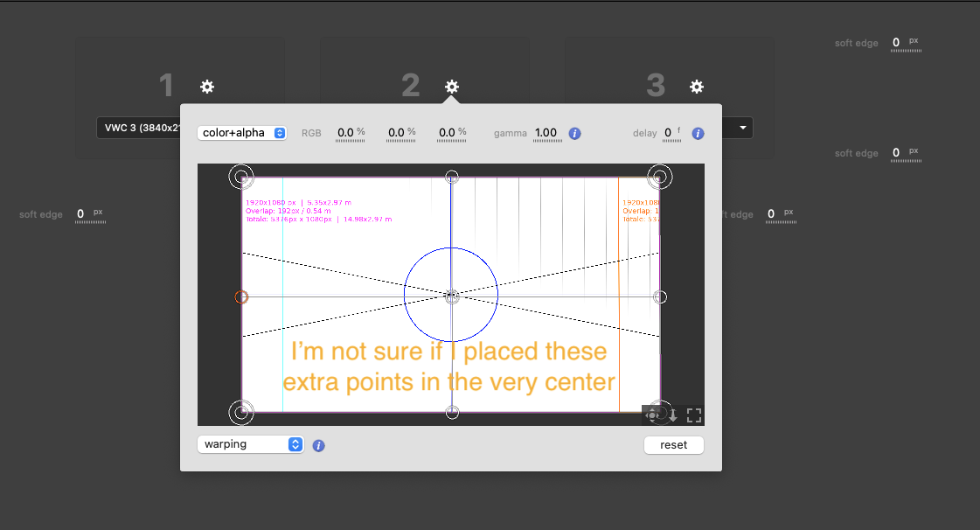This screenshot has height=530, width=980.
Task: Click the gamma value field
Action: click(546, 133)
